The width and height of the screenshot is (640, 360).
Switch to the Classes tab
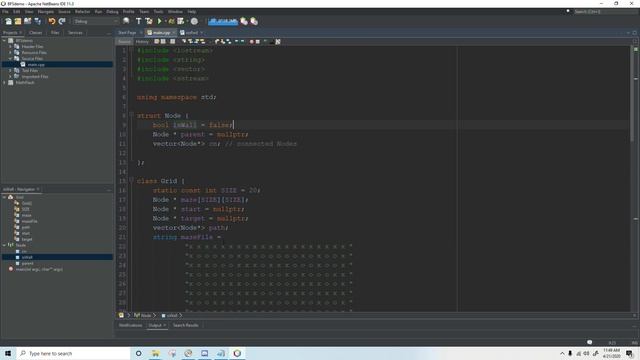(x=36, y=33)
